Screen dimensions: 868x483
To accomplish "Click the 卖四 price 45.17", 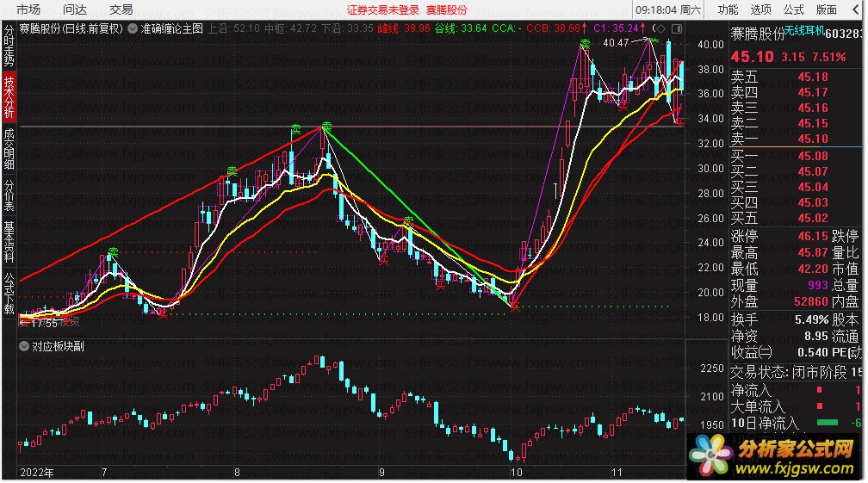I will 813,92.
